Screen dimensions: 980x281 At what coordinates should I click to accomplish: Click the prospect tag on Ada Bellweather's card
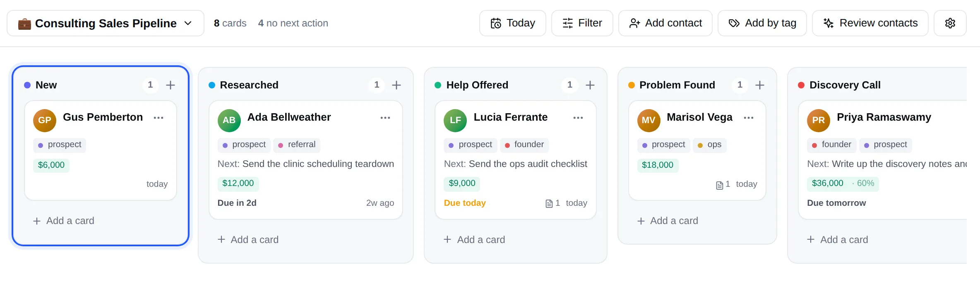pyautogui.click(x=244, y=145)
